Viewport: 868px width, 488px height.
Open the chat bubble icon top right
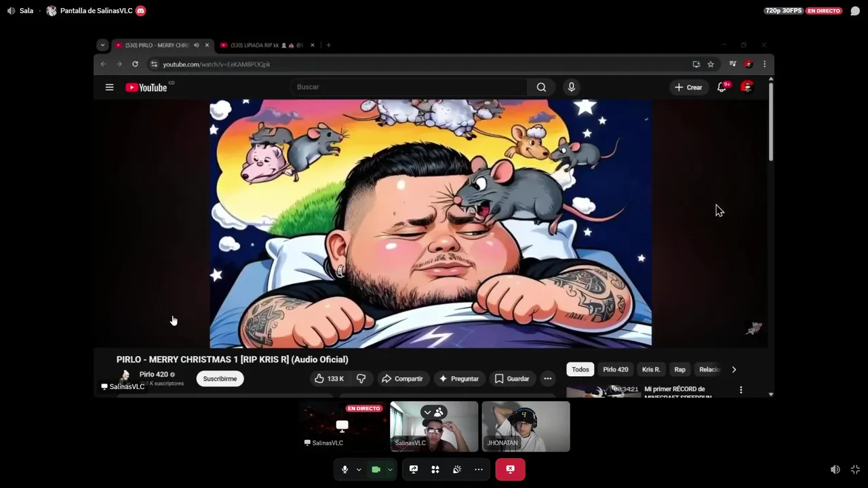(855, 11)
